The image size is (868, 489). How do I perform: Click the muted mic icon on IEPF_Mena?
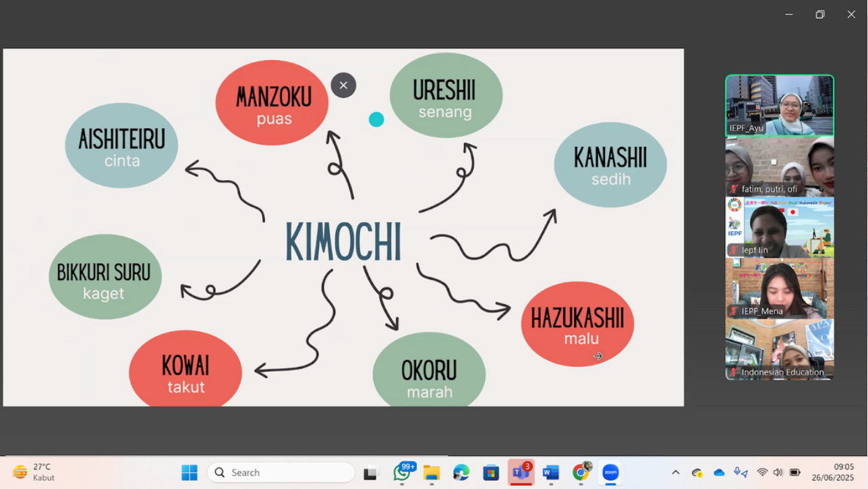click(734, 311)
